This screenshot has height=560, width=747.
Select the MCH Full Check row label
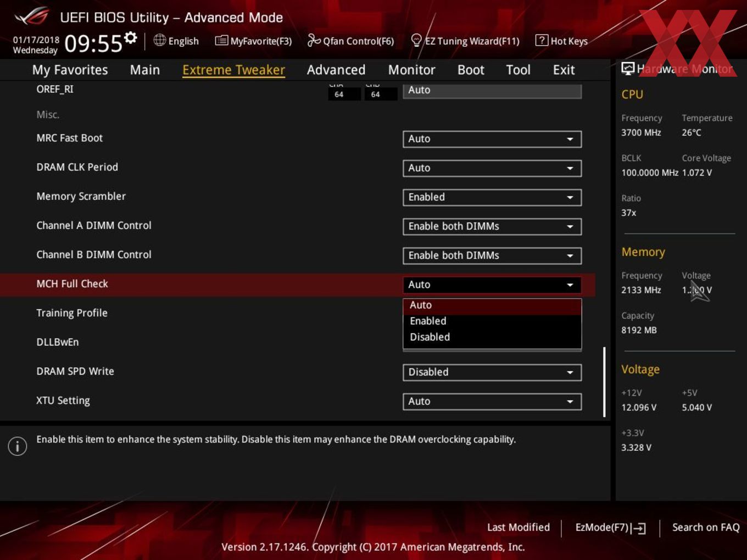72,284
